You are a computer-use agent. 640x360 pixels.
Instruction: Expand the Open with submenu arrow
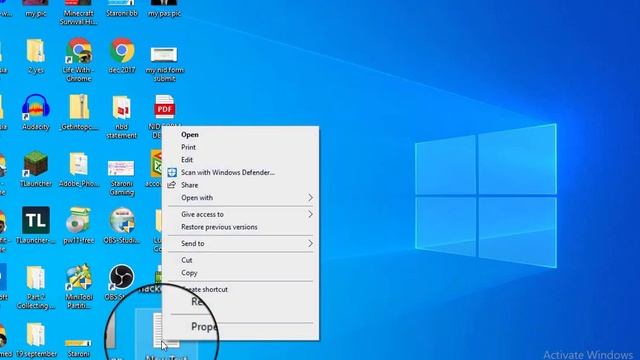(x=310, y=198)
